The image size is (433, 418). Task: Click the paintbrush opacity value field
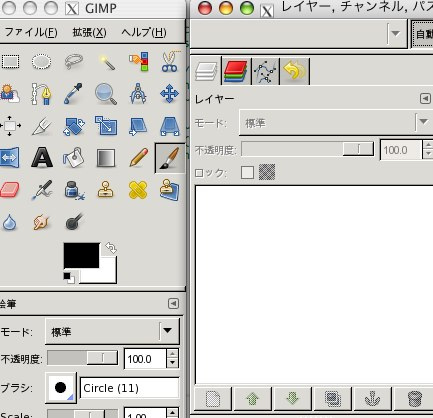coord(145,359)
